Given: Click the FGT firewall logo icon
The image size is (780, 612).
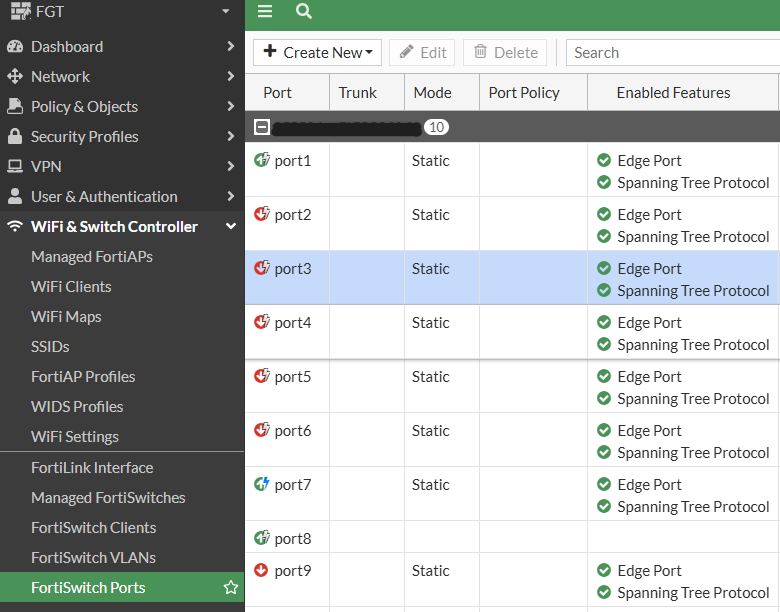Looking at the screenshot, I should pyautogui.click(x=20, y=12).
